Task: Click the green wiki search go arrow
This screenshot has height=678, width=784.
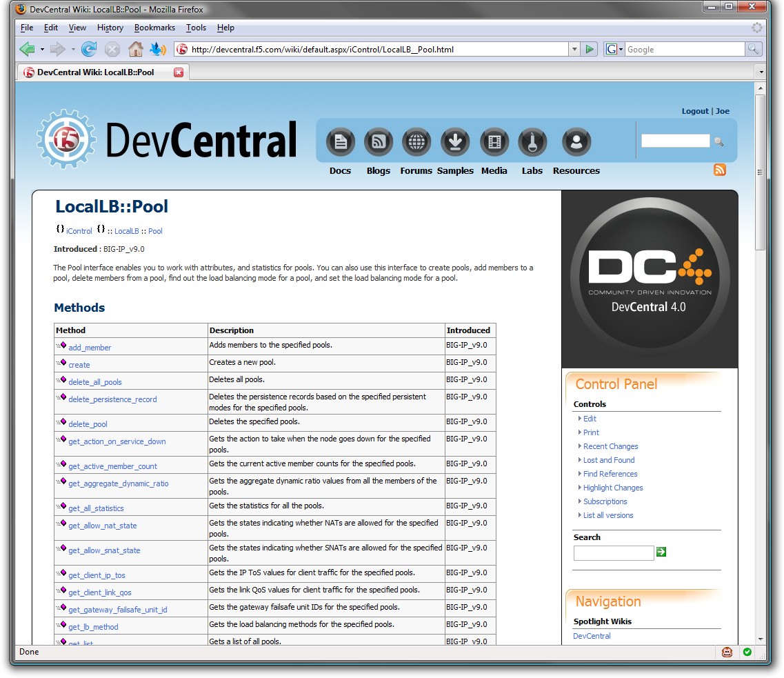Action: [x=661, y=552]
